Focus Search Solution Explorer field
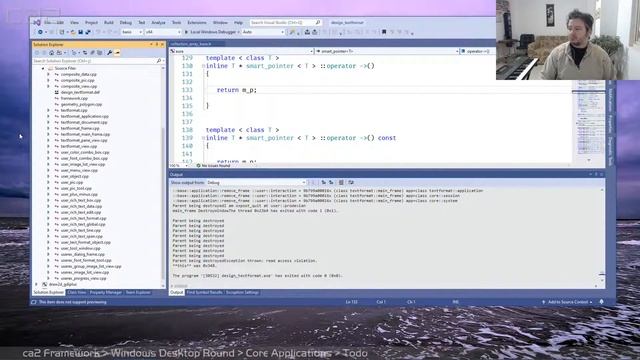 [95, 61]
